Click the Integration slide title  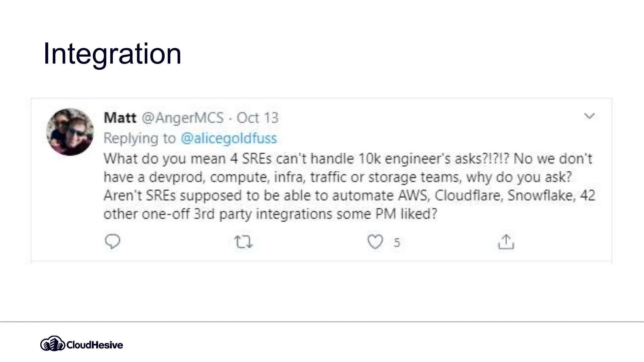click(x=112, y=54)
